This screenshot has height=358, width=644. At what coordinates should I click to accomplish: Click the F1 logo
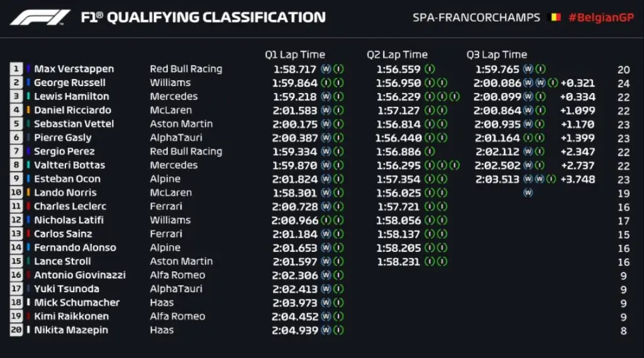pos(40,18)
